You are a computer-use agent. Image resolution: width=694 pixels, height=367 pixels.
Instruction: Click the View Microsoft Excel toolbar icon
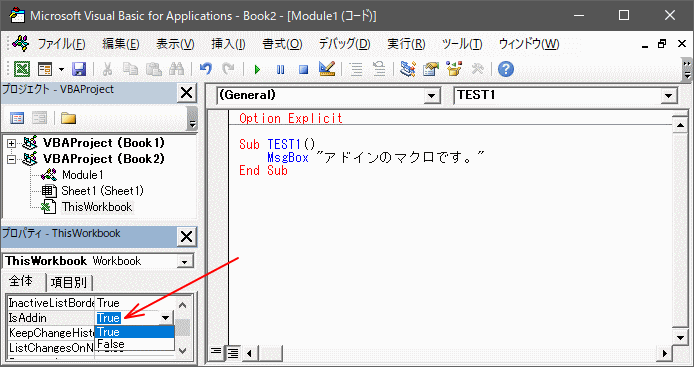pos(22,69)
